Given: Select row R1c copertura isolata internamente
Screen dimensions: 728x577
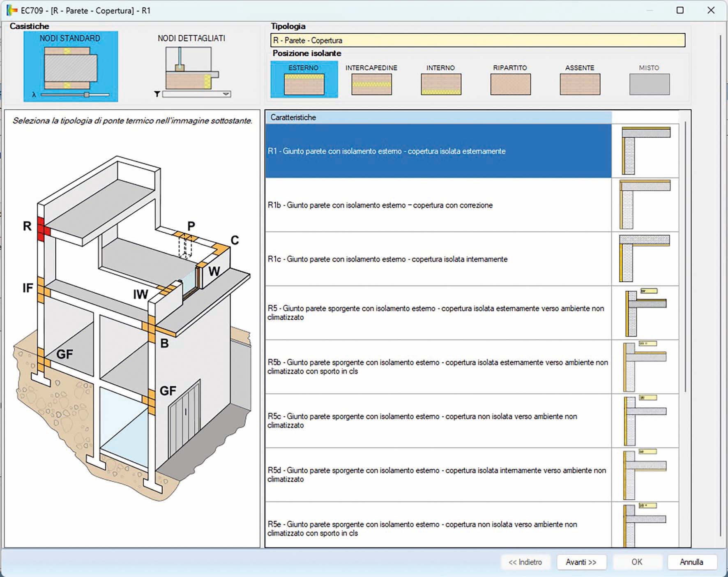Looking at the screenshot, I should pyautogui.click(x=438, y=259).
